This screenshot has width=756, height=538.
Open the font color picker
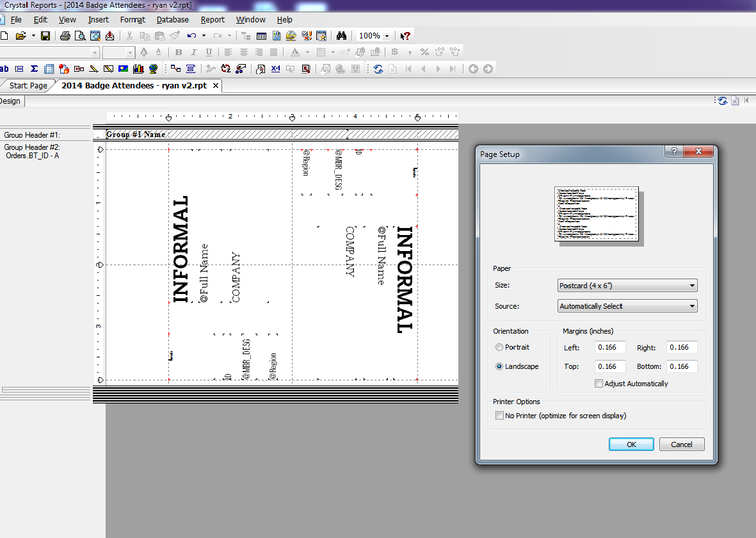[x=295, y=52]
